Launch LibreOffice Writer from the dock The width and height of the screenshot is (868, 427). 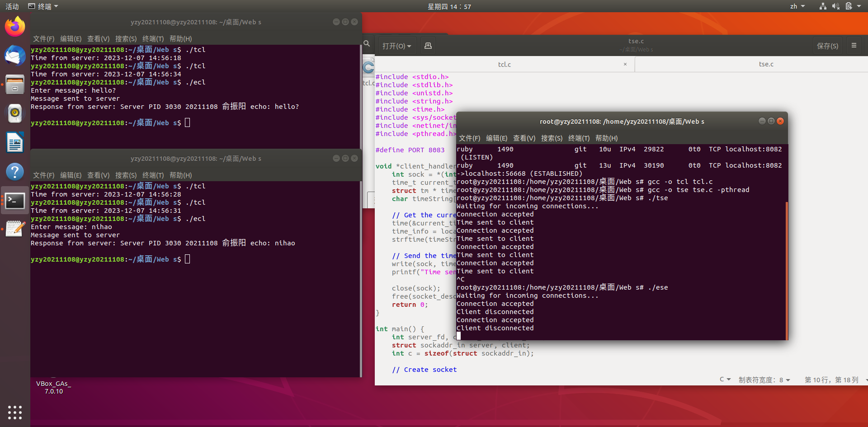point(15,143)
